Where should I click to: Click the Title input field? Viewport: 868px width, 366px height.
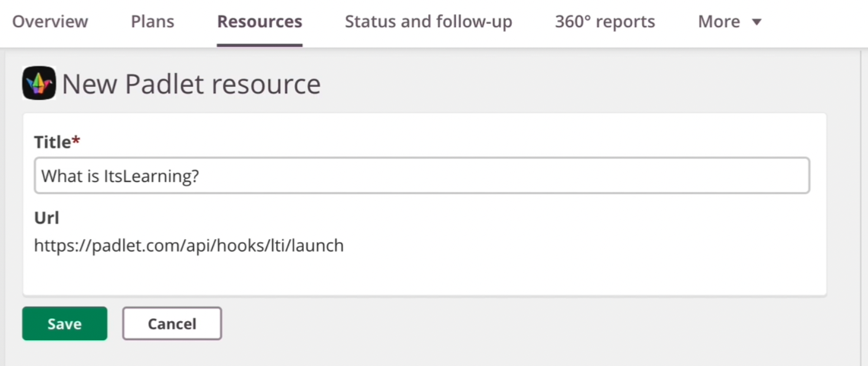(422, 175)
